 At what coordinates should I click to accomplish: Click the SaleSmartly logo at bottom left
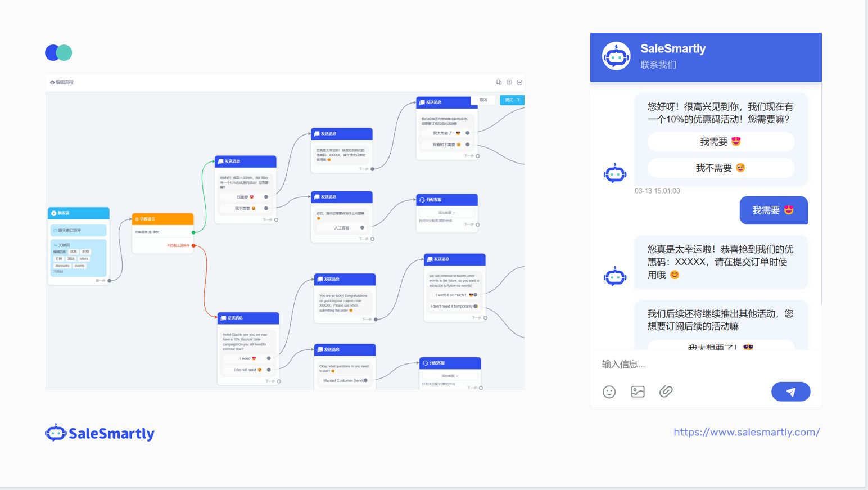click(100, 433)
